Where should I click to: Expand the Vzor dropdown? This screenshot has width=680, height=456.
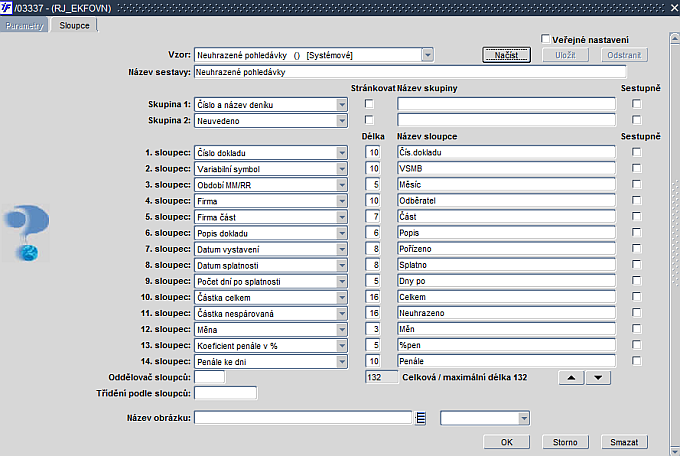coord(427,55)
